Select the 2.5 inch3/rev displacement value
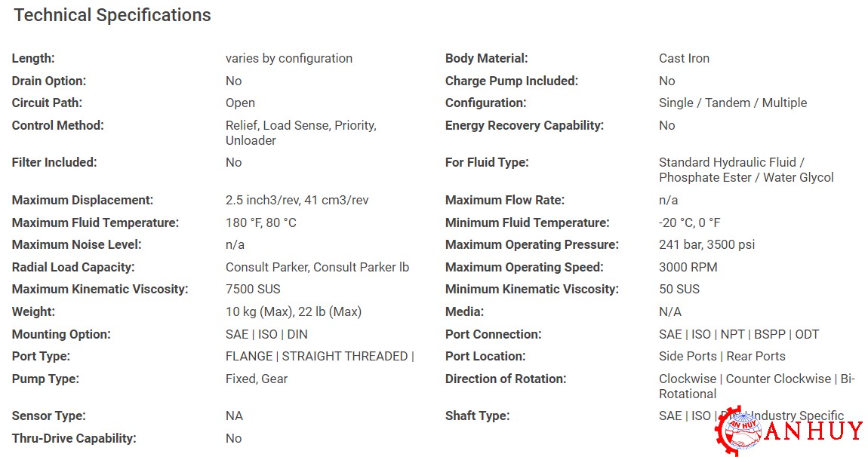Viewport: 868px width, 457px height. [297, 201]
